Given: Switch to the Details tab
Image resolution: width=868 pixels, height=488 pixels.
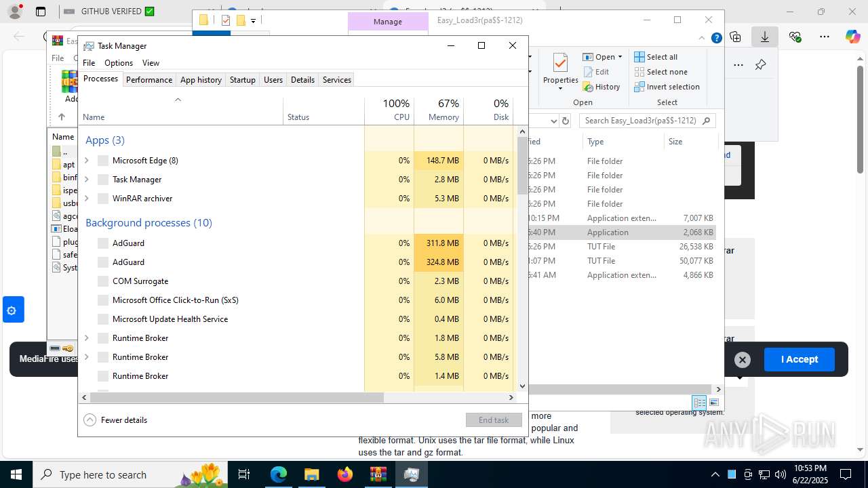Looking at the screenshot, I should click(x=302, y=80).
